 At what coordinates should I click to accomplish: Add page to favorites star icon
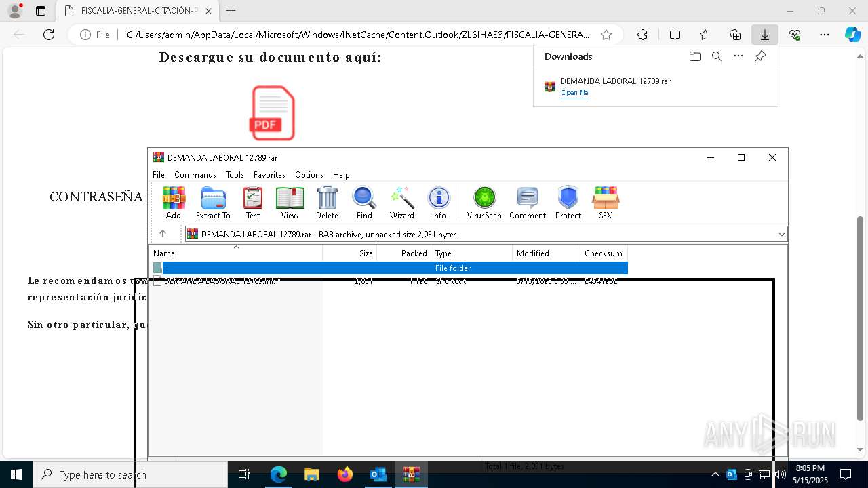[606, 35]
